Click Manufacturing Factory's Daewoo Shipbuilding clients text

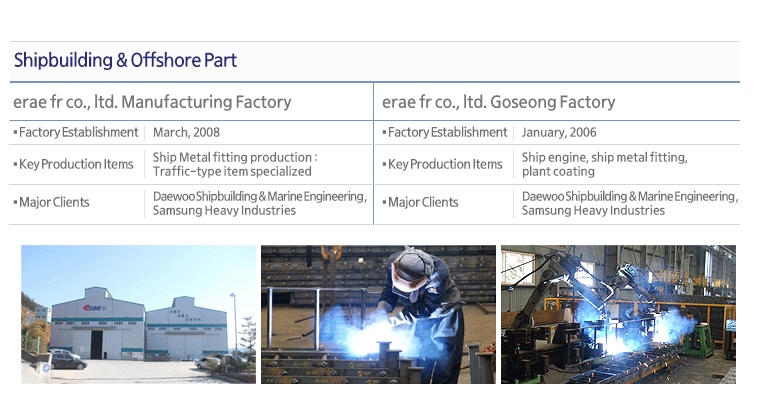260,203
